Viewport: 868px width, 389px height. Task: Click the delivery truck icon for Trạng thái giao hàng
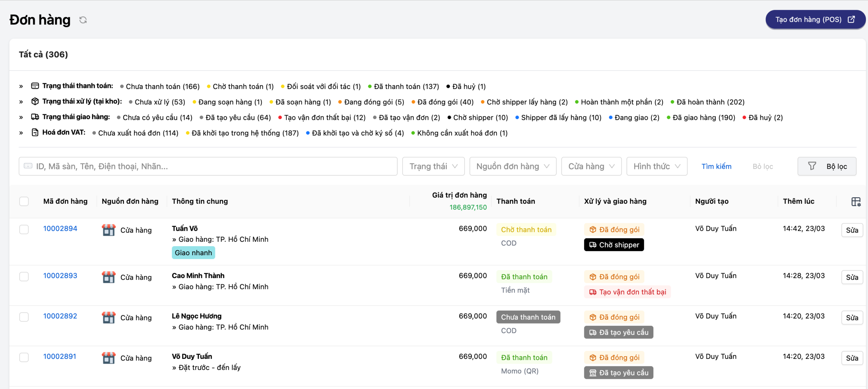click(x=35, y=117)
